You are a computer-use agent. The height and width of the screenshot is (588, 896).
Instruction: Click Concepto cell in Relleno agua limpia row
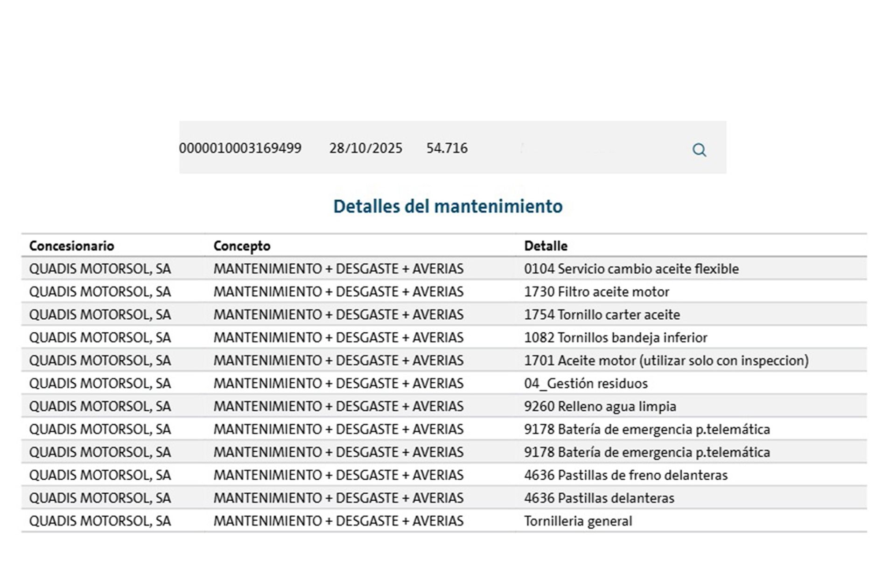[338, 406]
